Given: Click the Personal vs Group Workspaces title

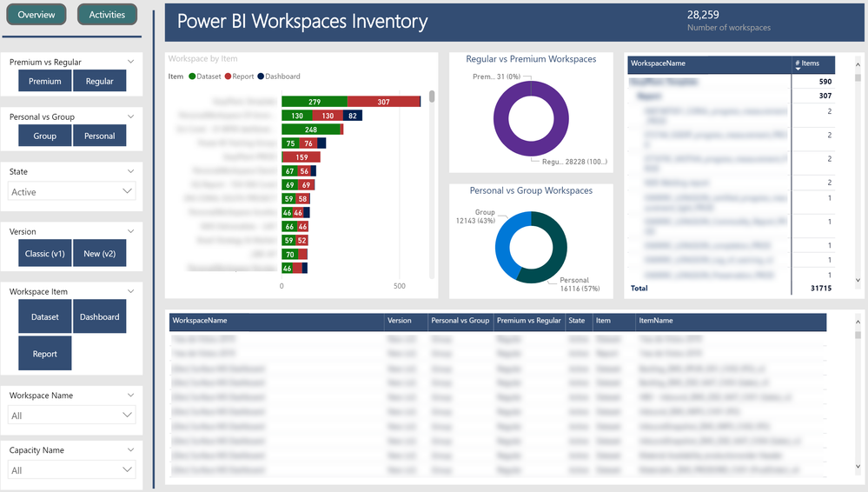Looking at the screenshot, I should click(531, 190).
